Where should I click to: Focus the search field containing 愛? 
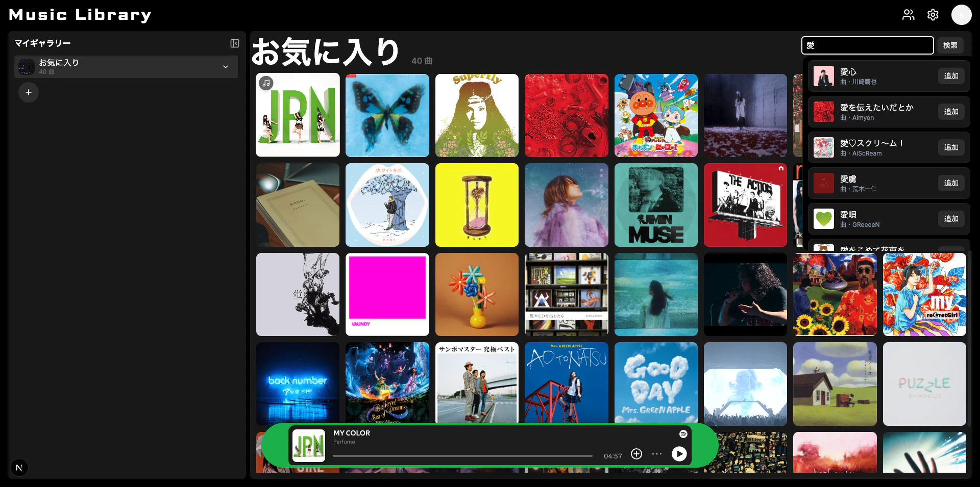(867, 45)
